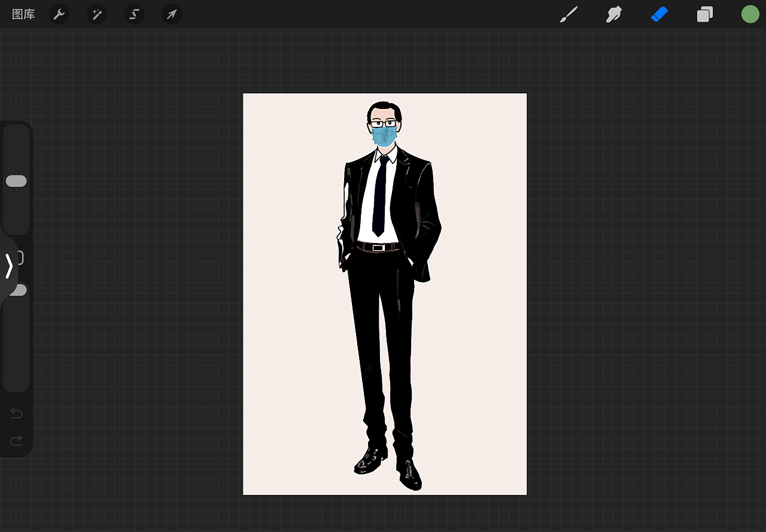The image size is (766, 532).
Task: Open the Adjustments magic wand menu
Action: (x=96, y=14)
